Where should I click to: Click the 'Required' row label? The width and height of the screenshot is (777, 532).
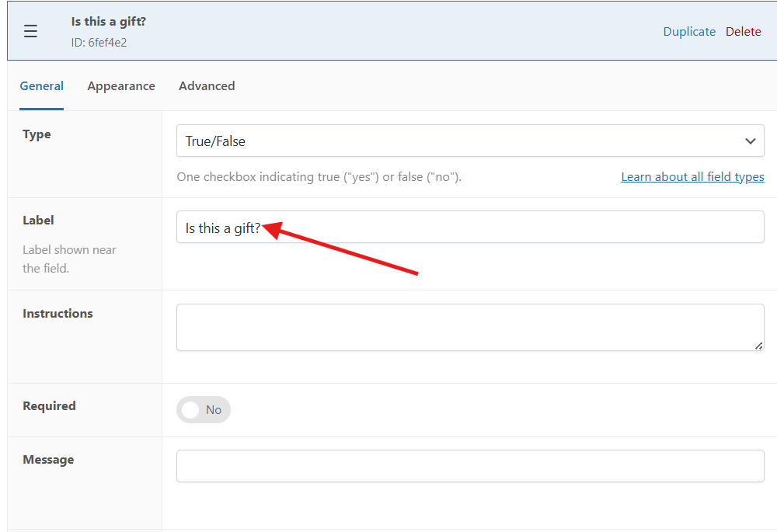tap(49, 406)
